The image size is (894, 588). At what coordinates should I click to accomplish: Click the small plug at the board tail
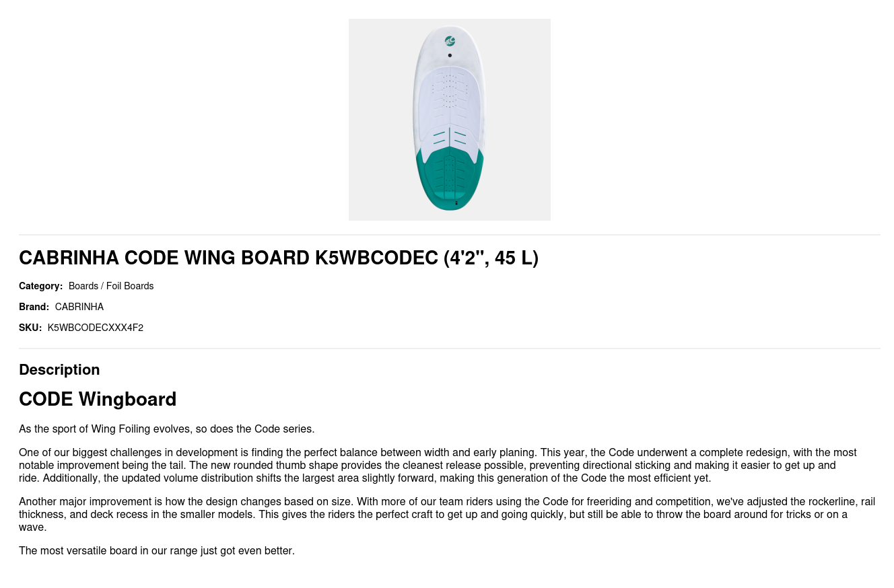point(456,203)
